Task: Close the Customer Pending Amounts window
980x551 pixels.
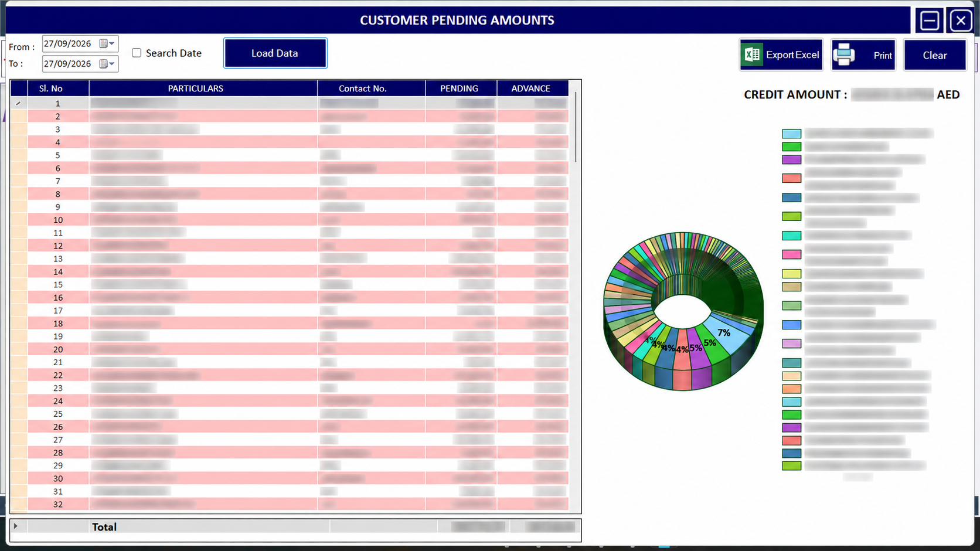Action: point(960,21)
